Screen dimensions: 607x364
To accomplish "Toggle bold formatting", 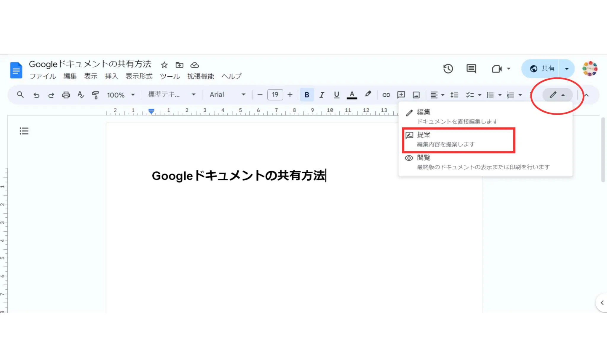I will [307, 95].
